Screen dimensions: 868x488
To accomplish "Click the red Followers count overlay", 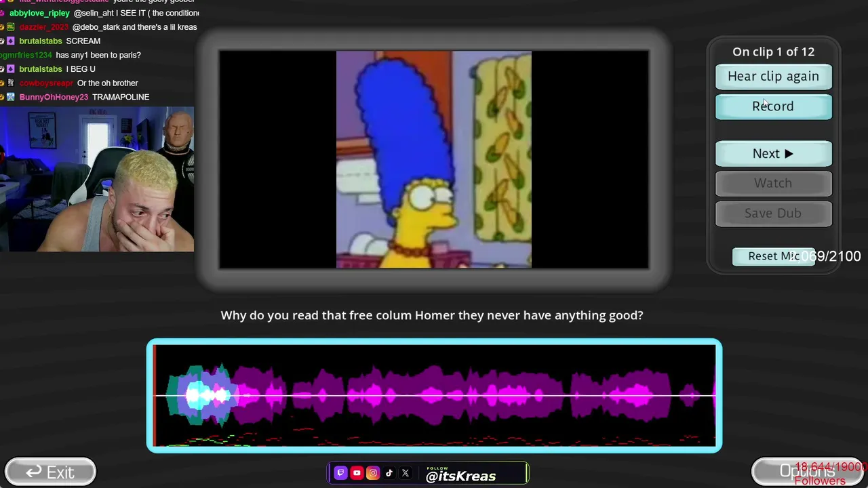I will coord(831,474).
